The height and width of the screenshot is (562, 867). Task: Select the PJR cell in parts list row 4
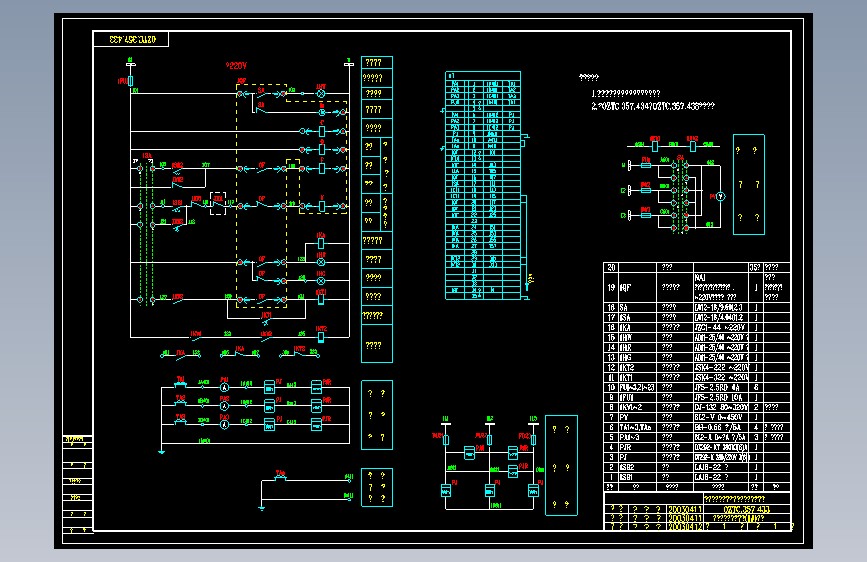pos(638,447)
